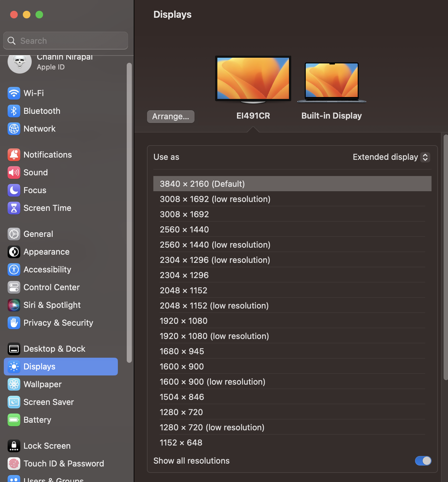
Task: Select the Wallpaper flower icon
Action: pos(14,384)
